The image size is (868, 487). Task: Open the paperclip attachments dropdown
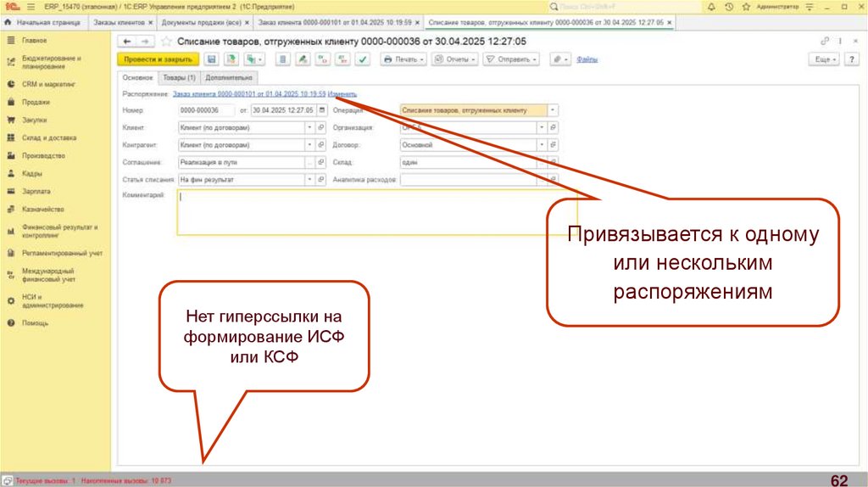[x=560, y=59]
